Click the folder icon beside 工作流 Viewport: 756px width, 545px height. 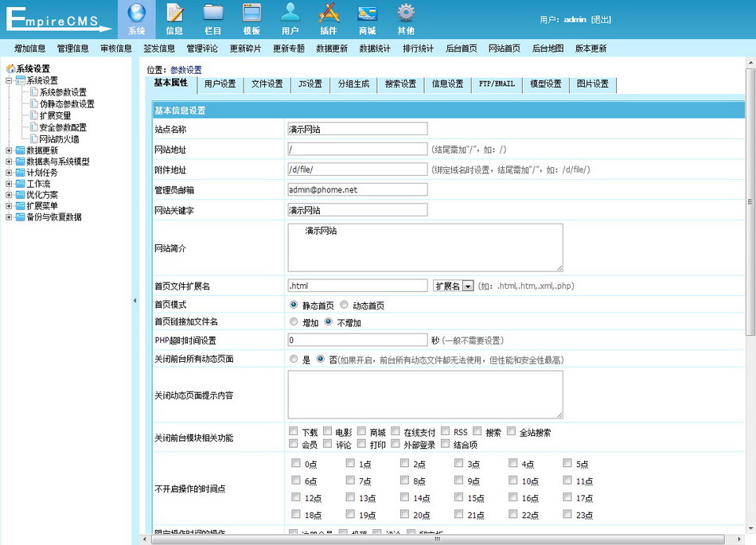click(20, 184)
